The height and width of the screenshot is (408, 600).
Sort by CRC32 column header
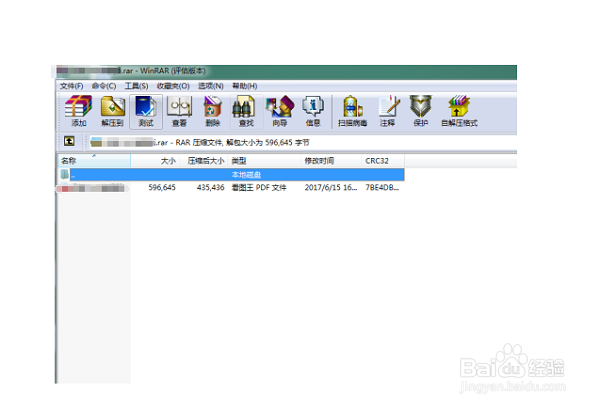(383, 161)
